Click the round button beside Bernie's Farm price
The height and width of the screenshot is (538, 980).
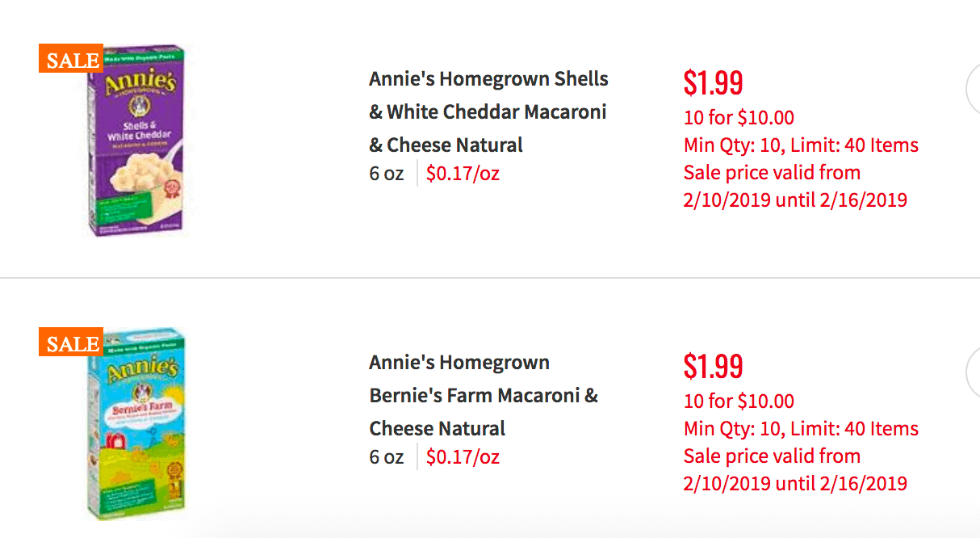973,373
